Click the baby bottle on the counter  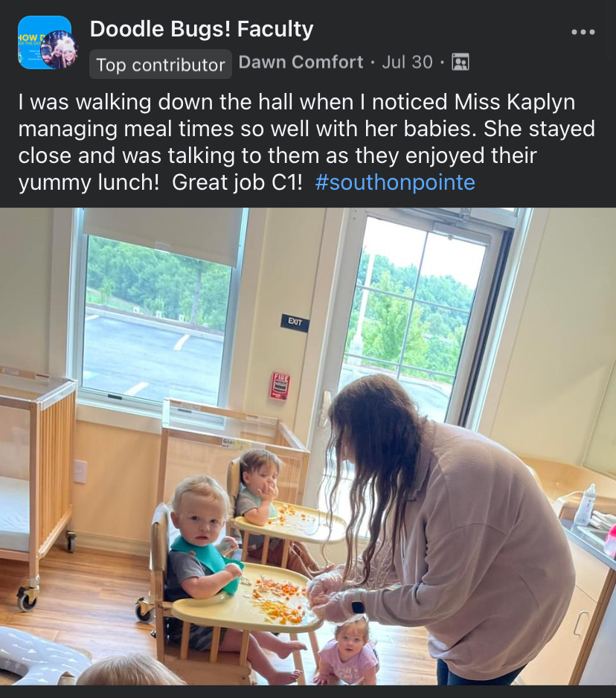click(x=585, y=505)
